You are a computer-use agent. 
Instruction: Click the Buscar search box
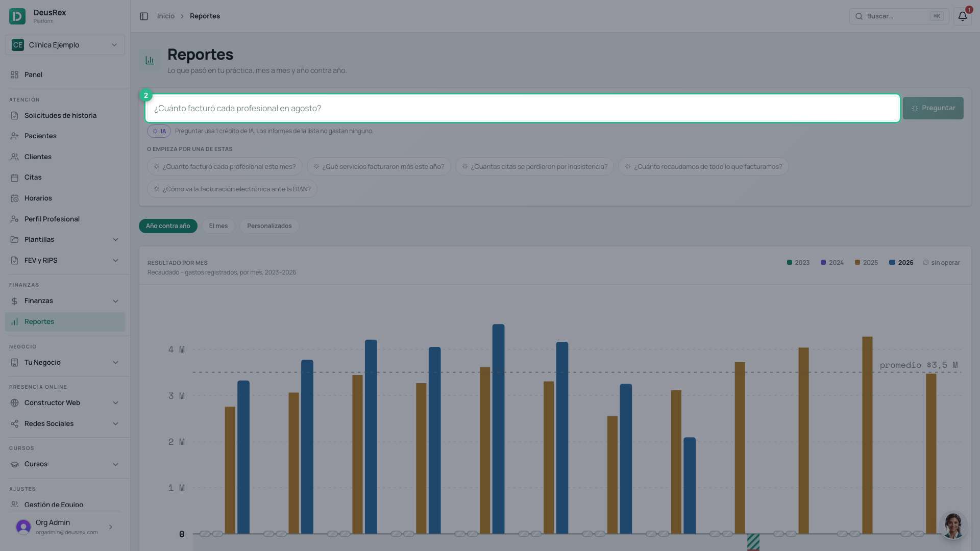coord(899,16)
